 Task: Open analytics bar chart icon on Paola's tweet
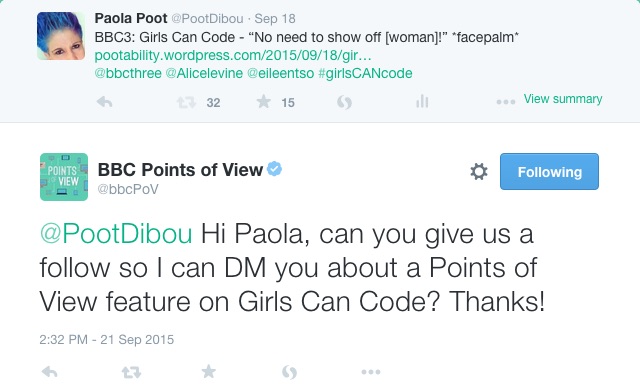click(x=422, y=101)
